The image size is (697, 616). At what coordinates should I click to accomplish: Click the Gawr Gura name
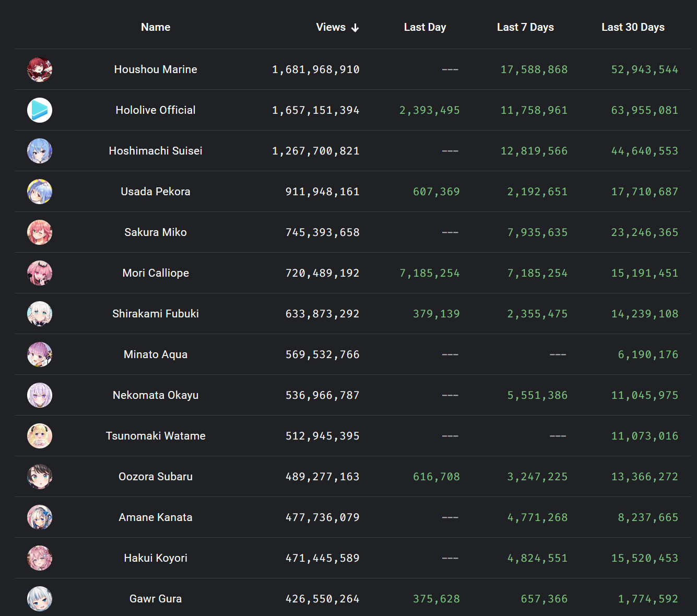pos(156,599)
